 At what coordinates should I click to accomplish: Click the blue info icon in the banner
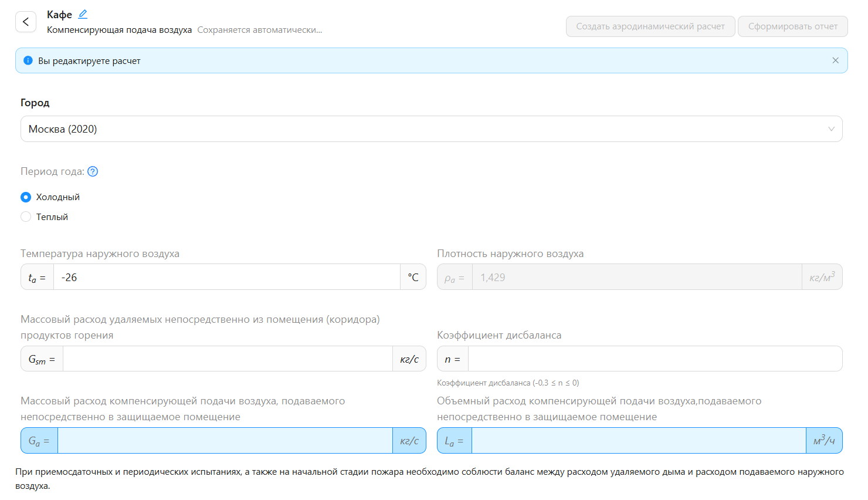(x=28, y=60)
